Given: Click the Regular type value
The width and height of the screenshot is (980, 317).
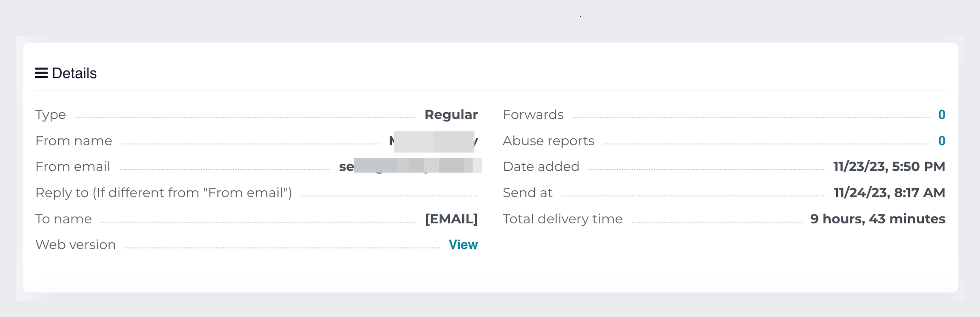Looking at the screenshot, I should 451,115.
